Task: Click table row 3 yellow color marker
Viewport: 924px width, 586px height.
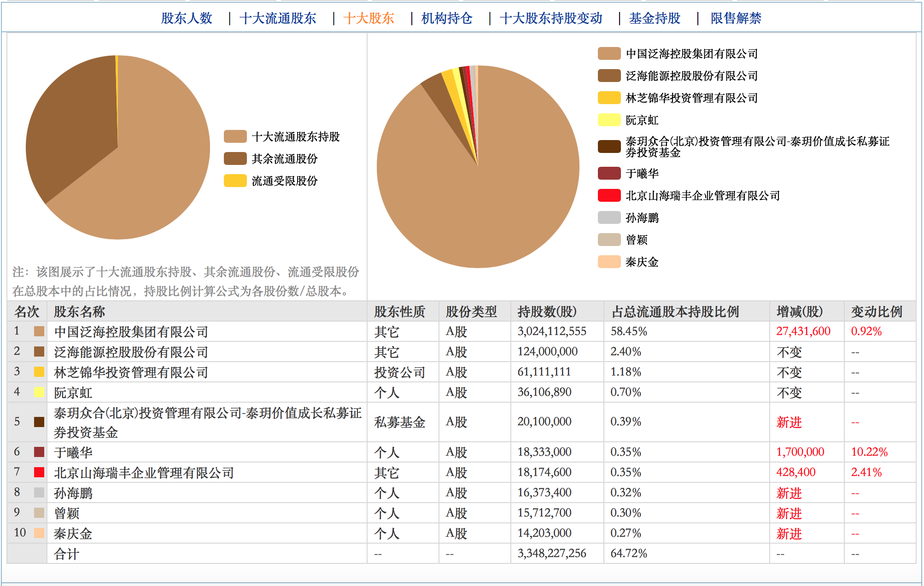Action: tap(39, 372)
